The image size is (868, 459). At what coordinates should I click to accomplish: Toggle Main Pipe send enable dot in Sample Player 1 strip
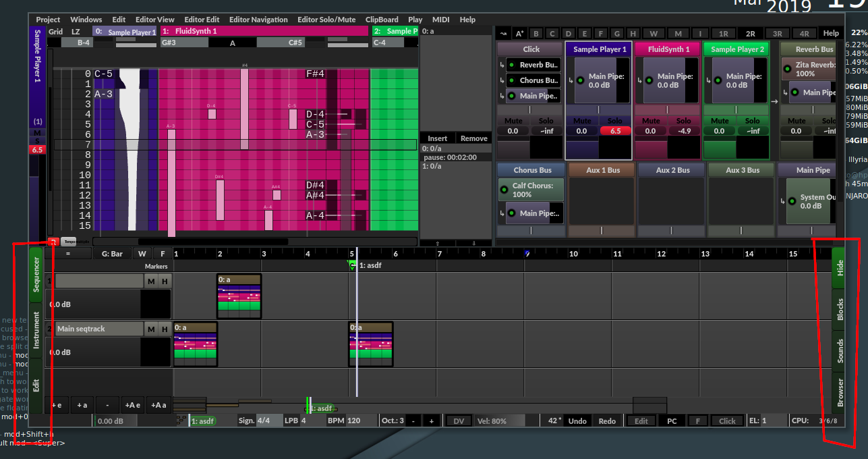click(580, 80)
